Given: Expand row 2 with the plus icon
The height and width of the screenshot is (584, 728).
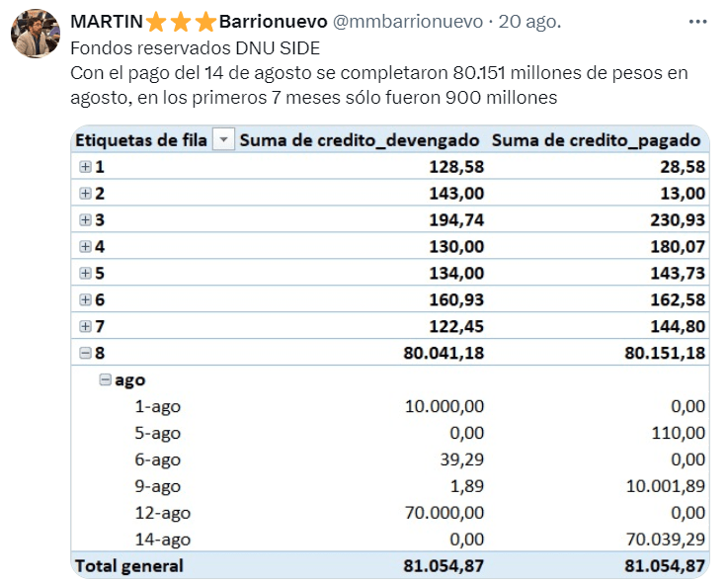Looking at the screenshot, I should [x=86, y=194].
